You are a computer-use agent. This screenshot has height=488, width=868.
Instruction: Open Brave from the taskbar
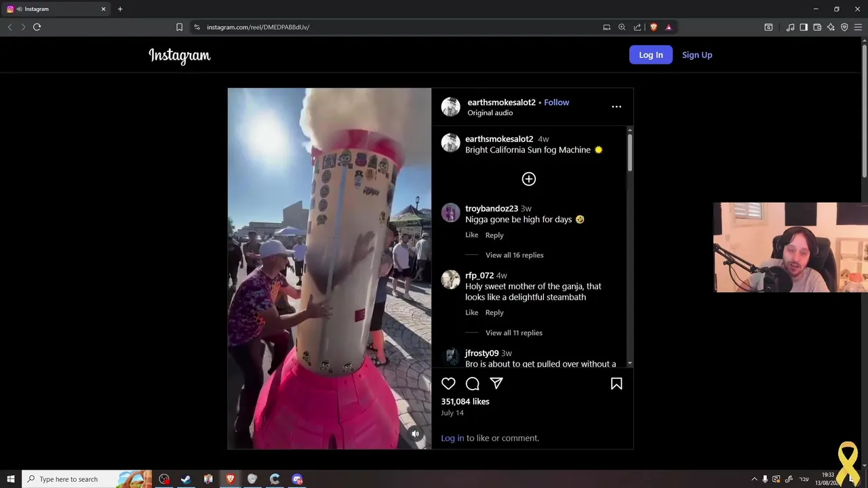coord(230,479)
